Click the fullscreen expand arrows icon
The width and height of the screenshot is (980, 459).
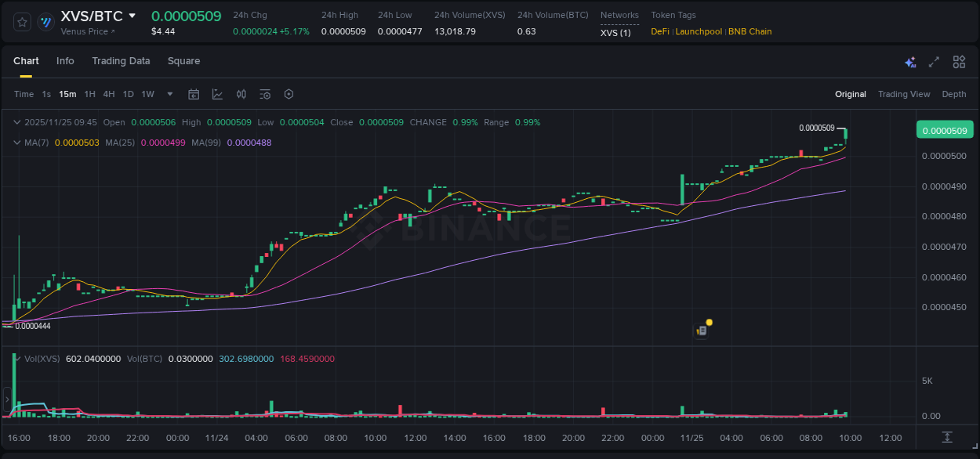[x=934, y=61]
